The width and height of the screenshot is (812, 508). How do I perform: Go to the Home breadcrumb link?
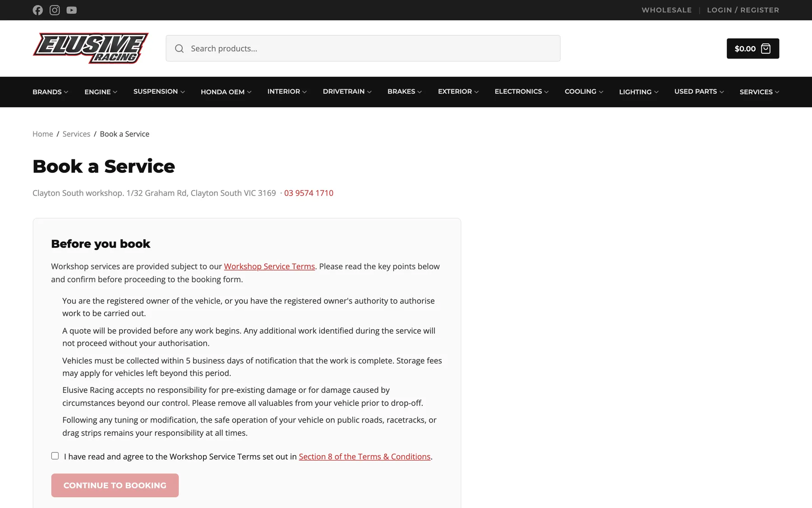pos(43,134)
